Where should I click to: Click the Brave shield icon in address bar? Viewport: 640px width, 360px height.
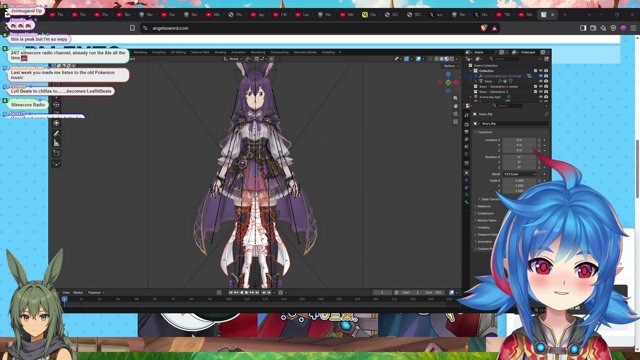click(484, 28)
